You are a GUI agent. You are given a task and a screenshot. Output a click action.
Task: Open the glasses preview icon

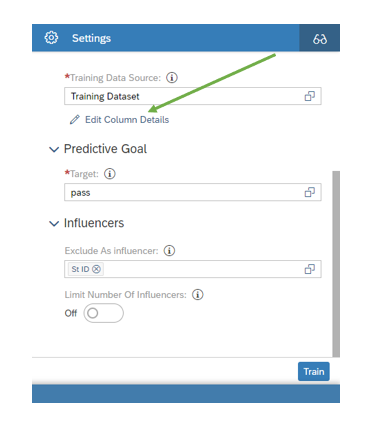tap(320, 38)
